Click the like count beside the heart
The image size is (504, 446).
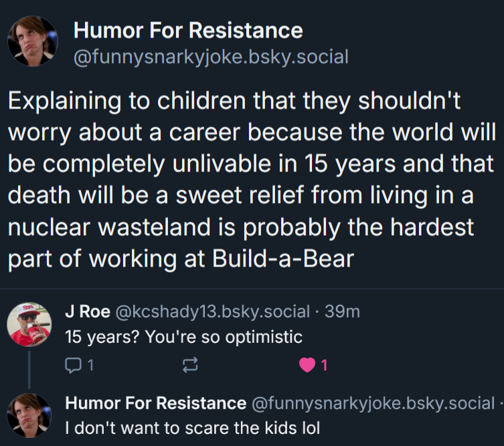click(x=324, y=366)
